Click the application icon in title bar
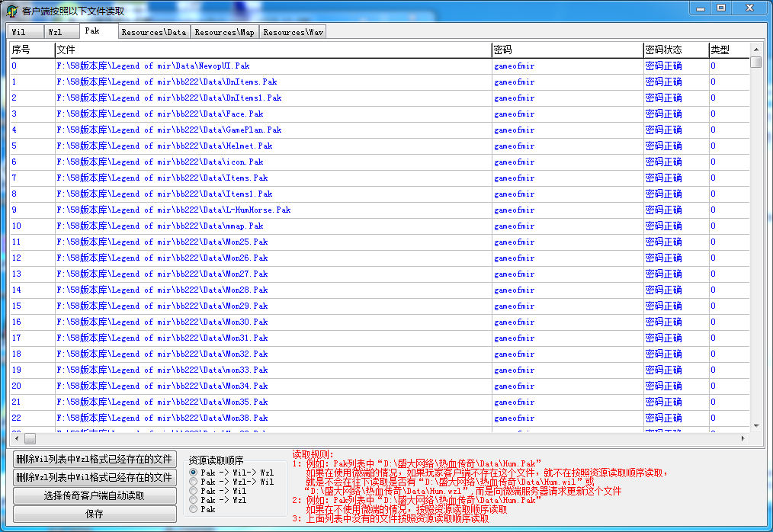The image size is (773, 532). click(12, 11)
